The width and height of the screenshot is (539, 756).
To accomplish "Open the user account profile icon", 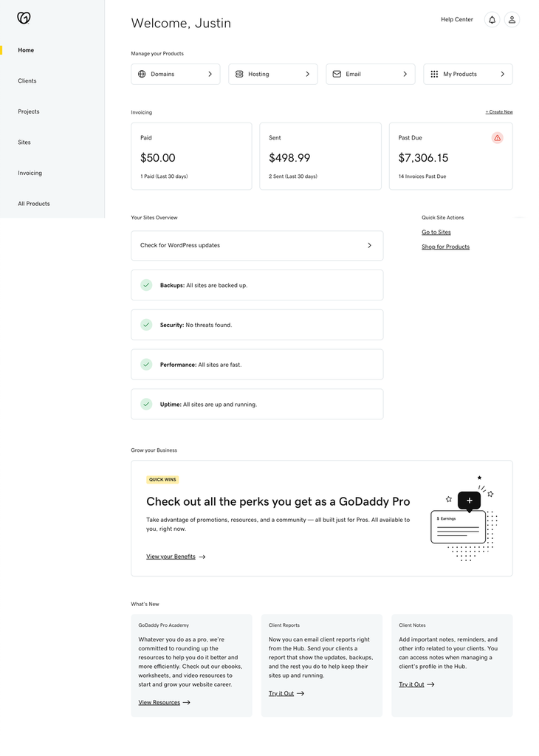I will (x=512, y=20).
